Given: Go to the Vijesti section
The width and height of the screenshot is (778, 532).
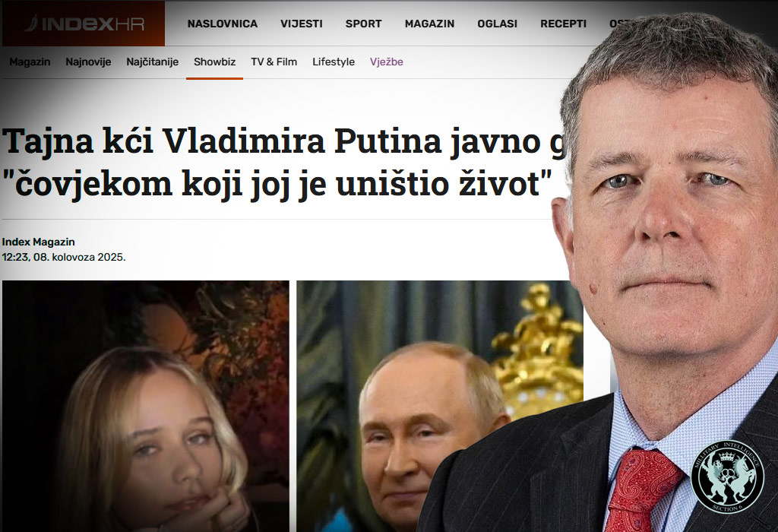Looking at the screenshot, I should (301, 24).
